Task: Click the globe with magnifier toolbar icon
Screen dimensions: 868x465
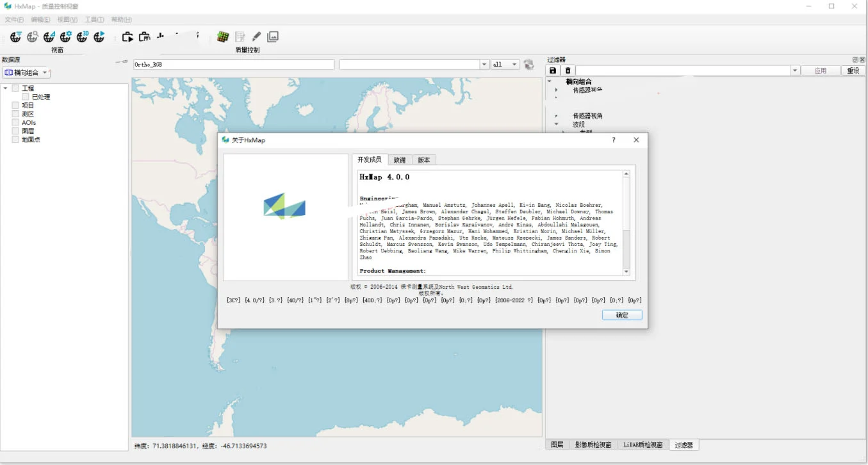Action: click(32, 37)
